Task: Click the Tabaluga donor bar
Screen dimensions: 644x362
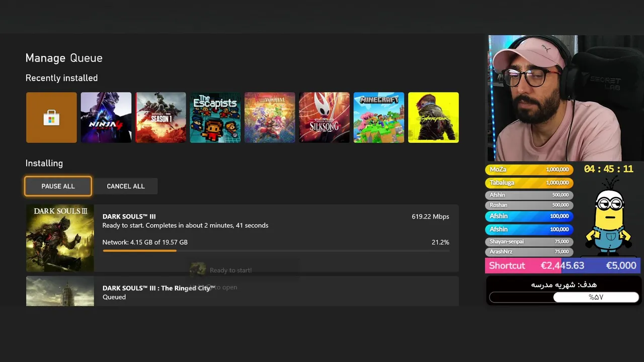Action: 529,183
